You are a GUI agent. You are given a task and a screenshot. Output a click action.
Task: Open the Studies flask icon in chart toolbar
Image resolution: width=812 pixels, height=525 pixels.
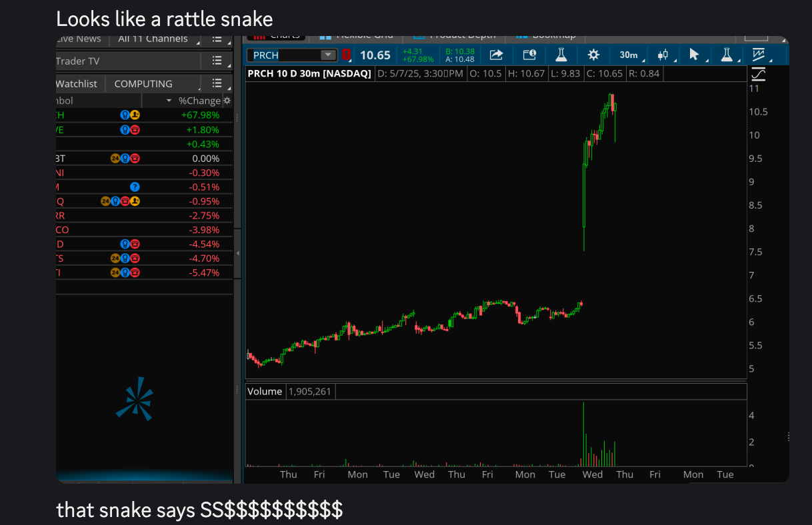point(561,55)
